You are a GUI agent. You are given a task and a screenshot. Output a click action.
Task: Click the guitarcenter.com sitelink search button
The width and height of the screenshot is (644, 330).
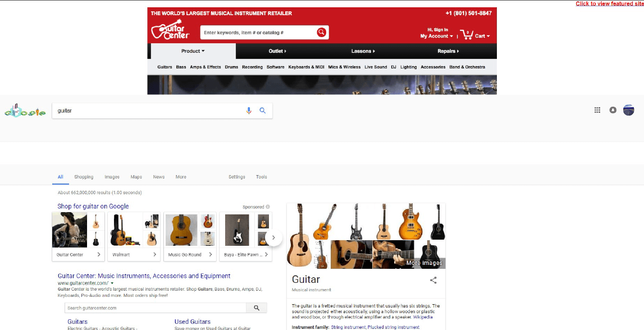256,308
